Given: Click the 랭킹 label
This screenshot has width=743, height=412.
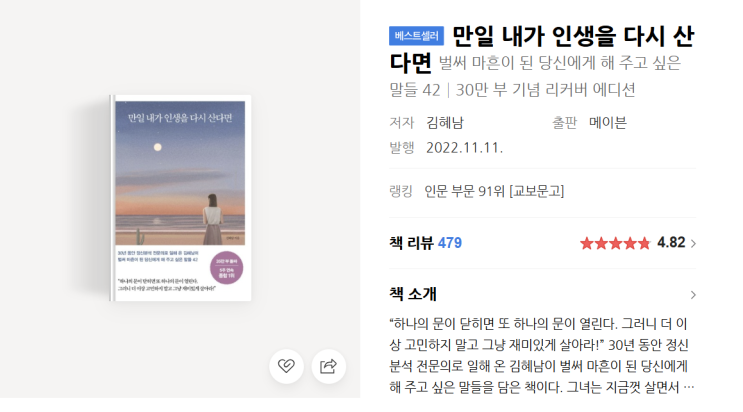Looking at the screenshot, I should point(401,191).
